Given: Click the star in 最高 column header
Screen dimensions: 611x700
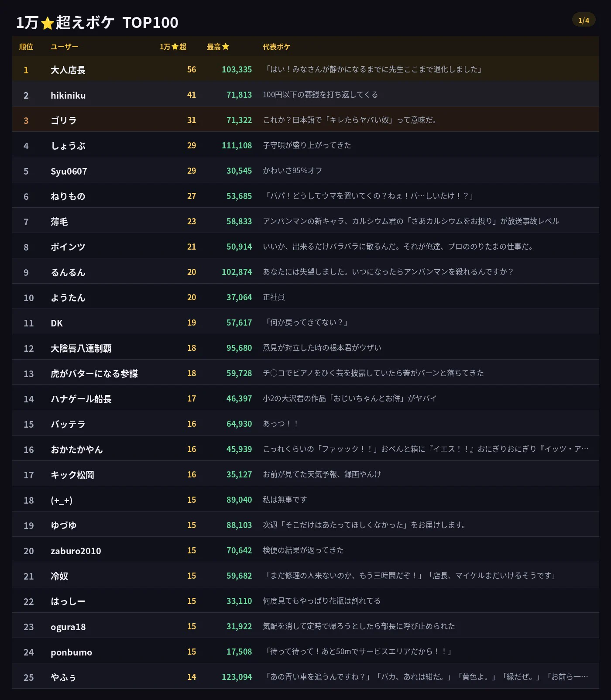Looking at the screenshot, I should 226,46.
